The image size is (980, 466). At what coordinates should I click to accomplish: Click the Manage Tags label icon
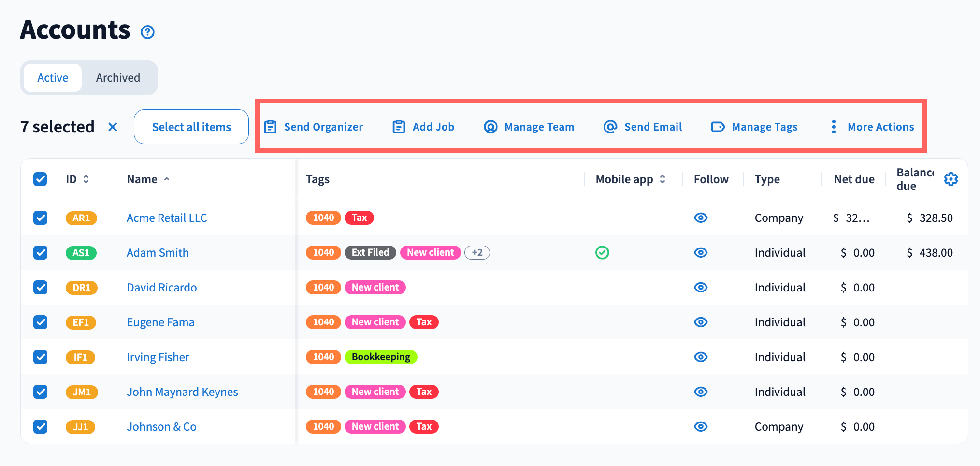718,127
